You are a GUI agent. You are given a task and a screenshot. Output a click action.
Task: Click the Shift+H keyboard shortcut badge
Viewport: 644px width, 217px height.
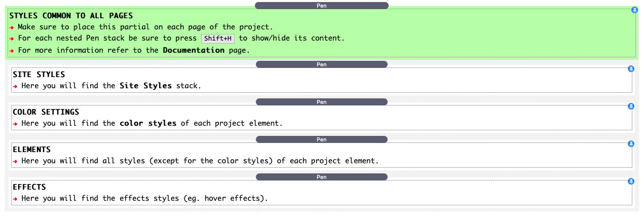click(218, 39)
